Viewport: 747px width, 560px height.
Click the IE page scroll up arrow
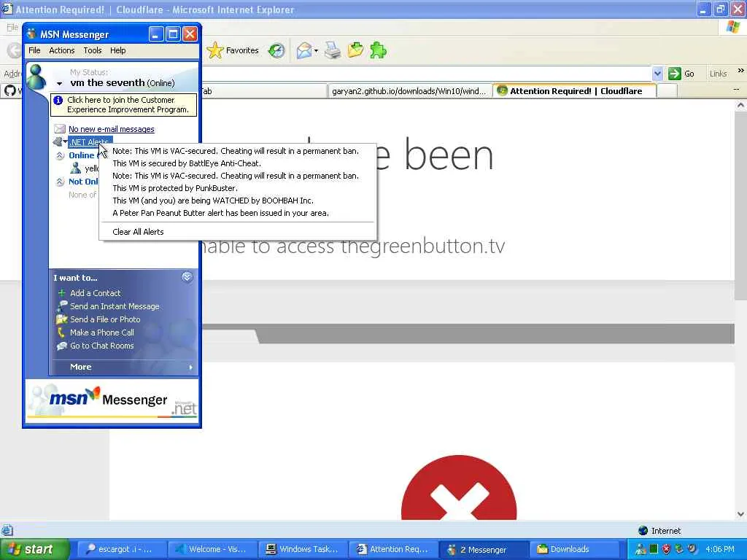coord(741,105)
